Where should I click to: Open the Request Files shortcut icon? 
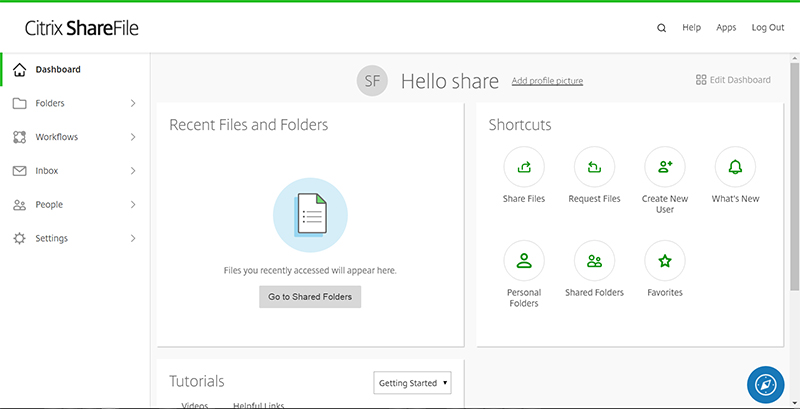[x=594, y=167]
